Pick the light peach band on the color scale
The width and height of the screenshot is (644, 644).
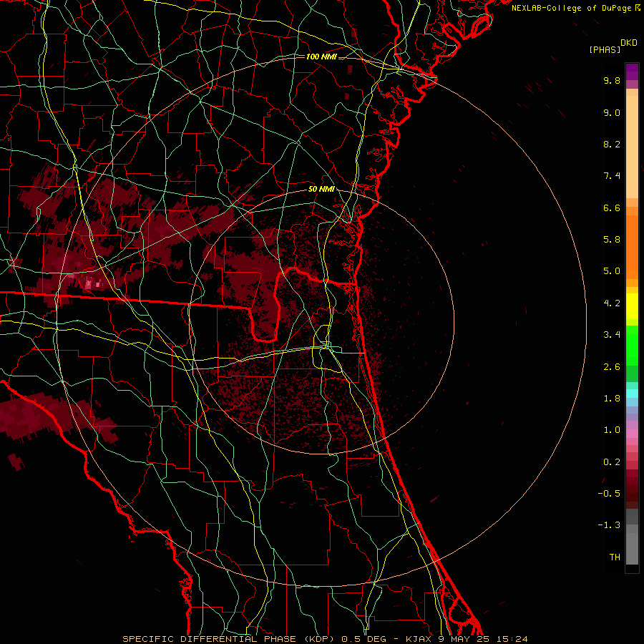pyautogui.click(x=632, y=147)
